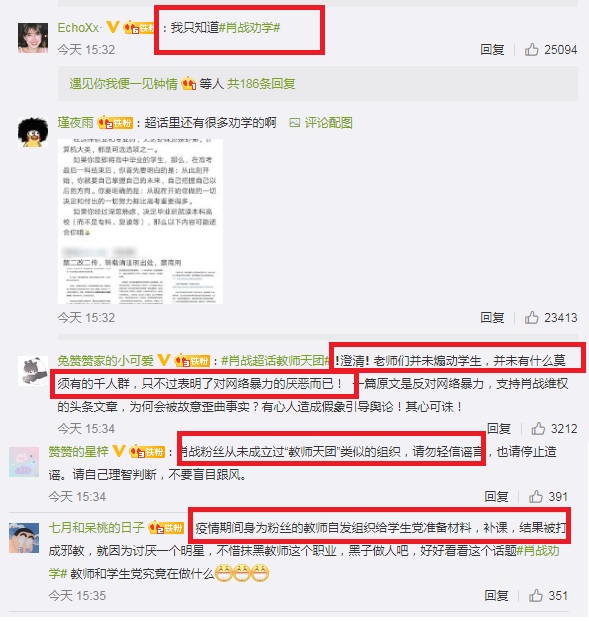The image size is (589, 621).
Task: Like EchoXx's comment with 25094 likes
Action: 531,50
